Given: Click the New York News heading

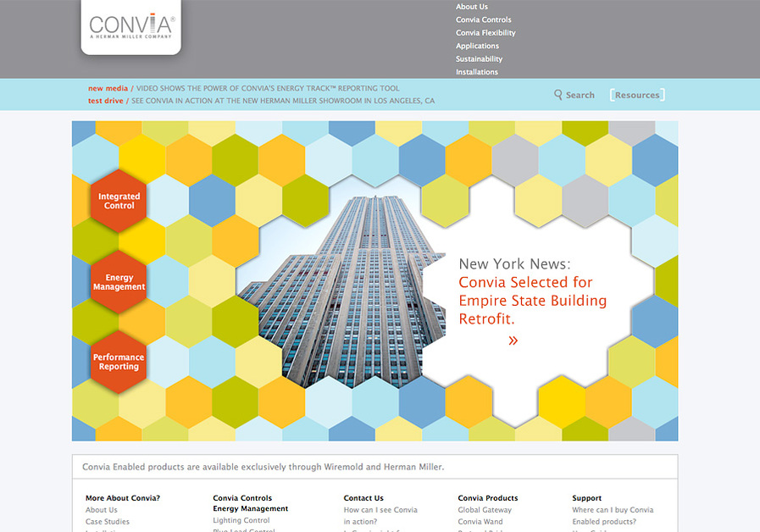Looking at the screenshot, I should 515,264.
